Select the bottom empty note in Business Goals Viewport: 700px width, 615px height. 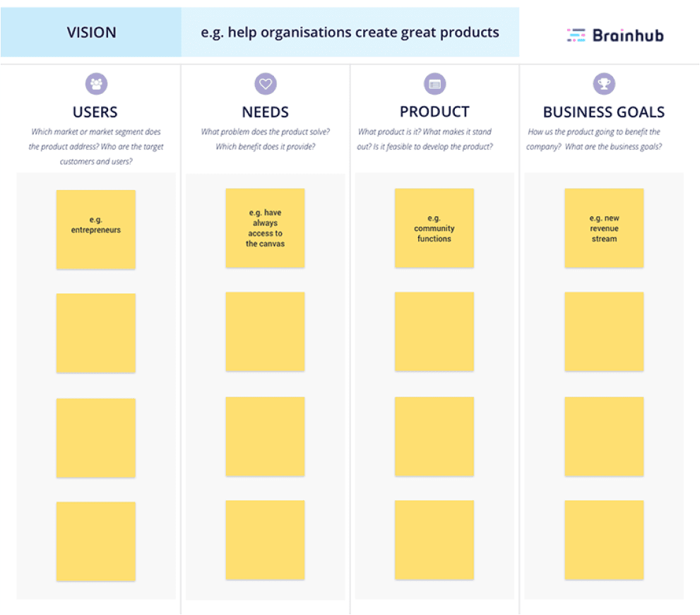(604, 540)
